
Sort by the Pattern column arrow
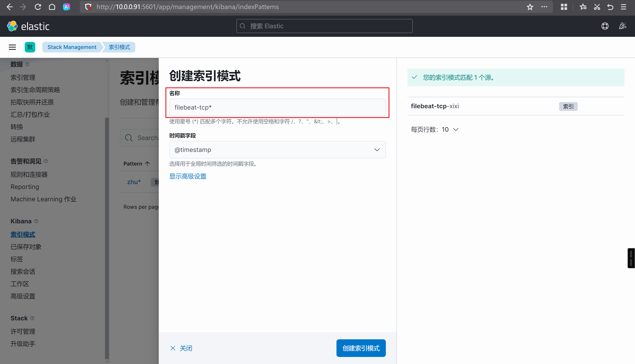click(148, 164)
